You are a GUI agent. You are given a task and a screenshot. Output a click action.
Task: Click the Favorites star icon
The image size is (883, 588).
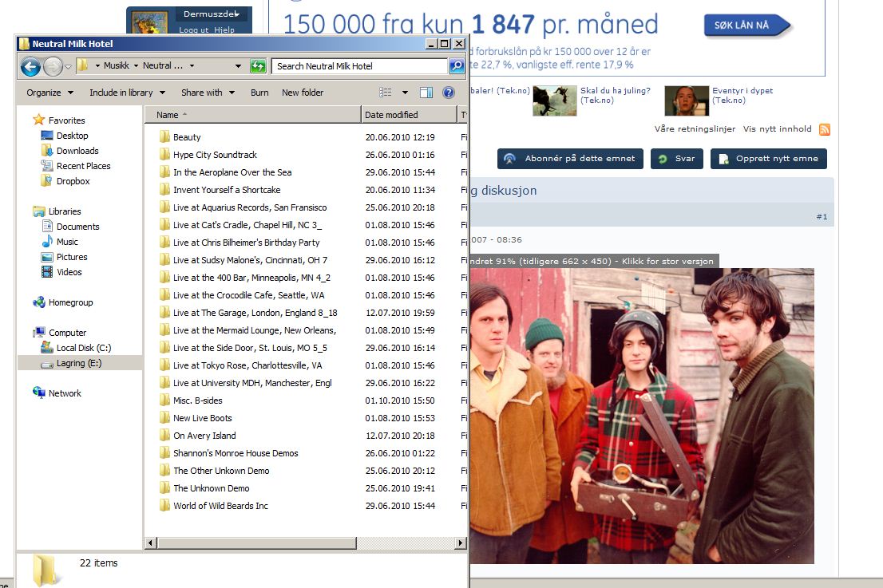[x=39, y=120]
